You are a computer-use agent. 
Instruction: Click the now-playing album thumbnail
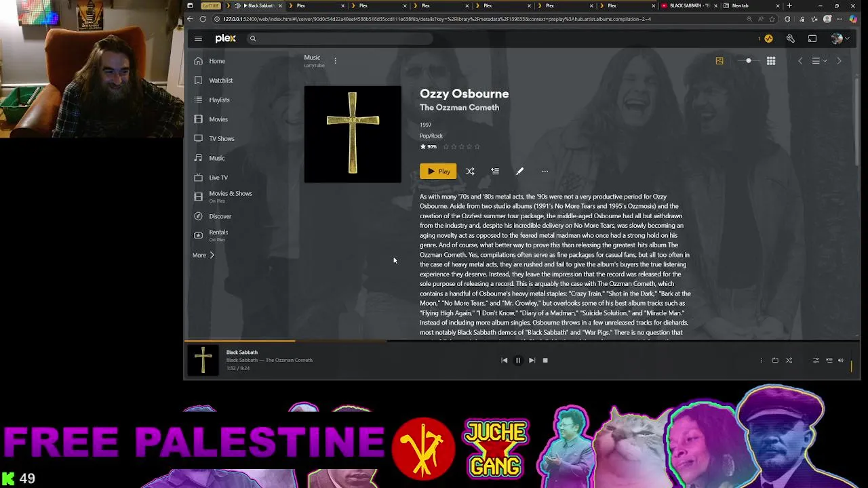point(203,360)
